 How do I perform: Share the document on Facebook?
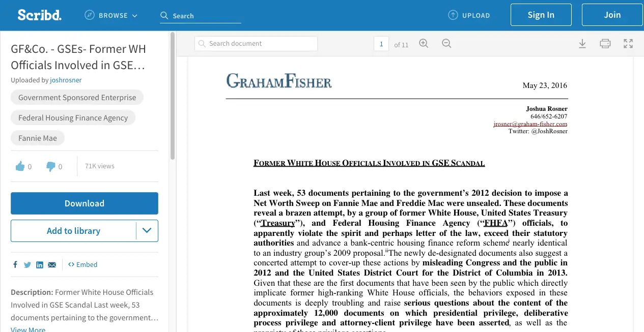pyautogui.click(x=15, y=264)
